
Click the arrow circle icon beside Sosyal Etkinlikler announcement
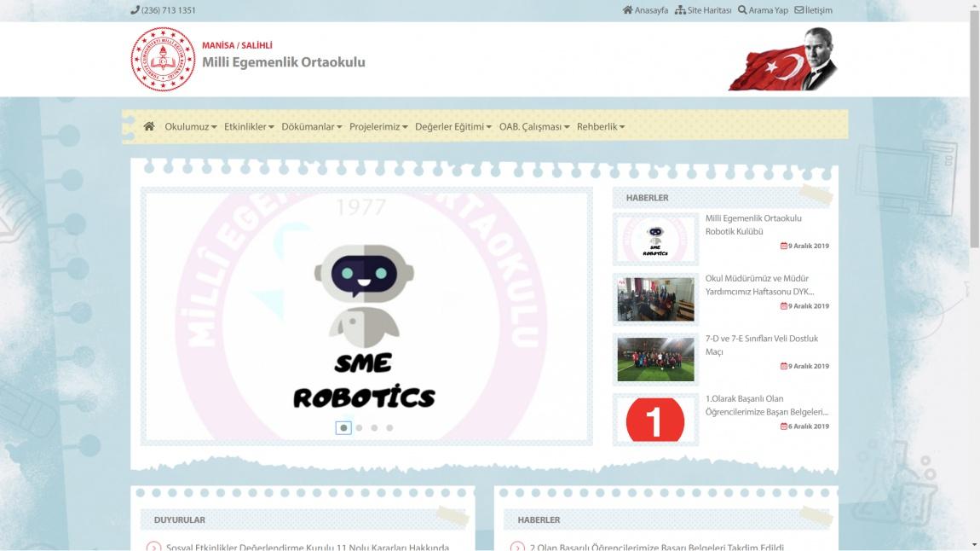pos(153,548)
